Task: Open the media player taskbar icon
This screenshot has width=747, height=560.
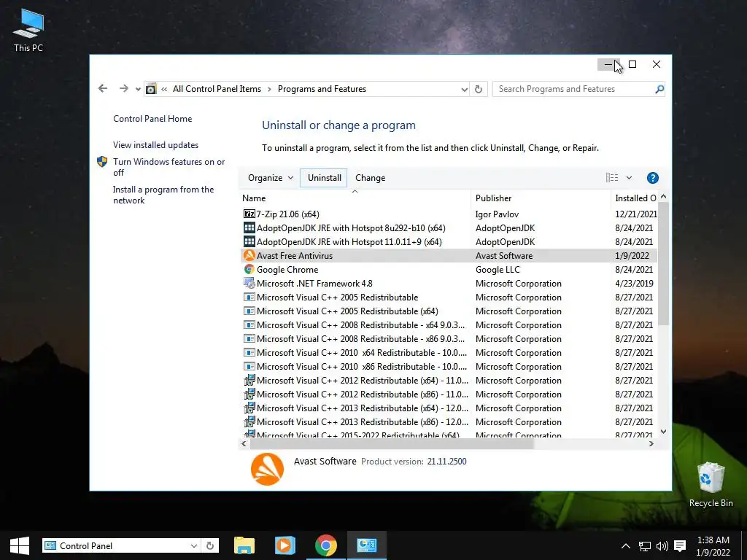Action: click(x=285, y=545)
